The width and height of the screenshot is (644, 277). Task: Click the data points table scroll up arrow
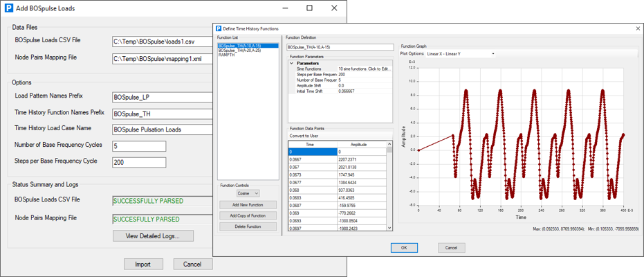tap(389, 143)
